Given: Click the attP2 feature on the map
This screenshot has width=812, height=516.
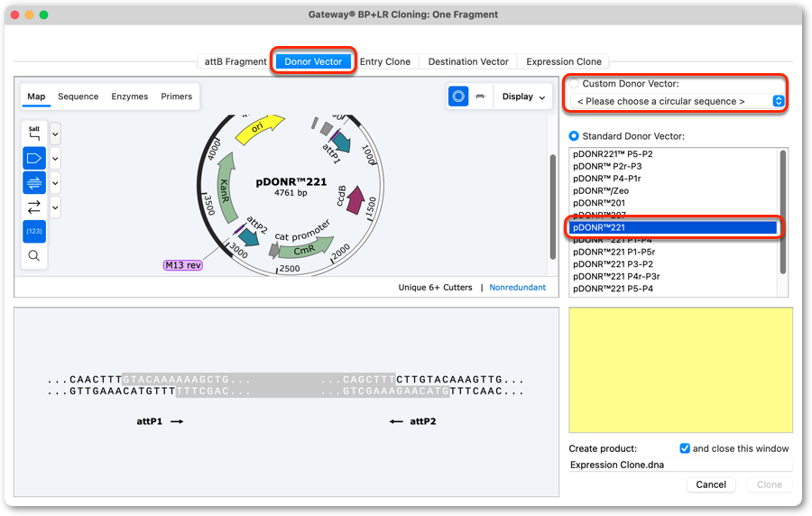Looking at the screenshot, I should pos(249,236).
